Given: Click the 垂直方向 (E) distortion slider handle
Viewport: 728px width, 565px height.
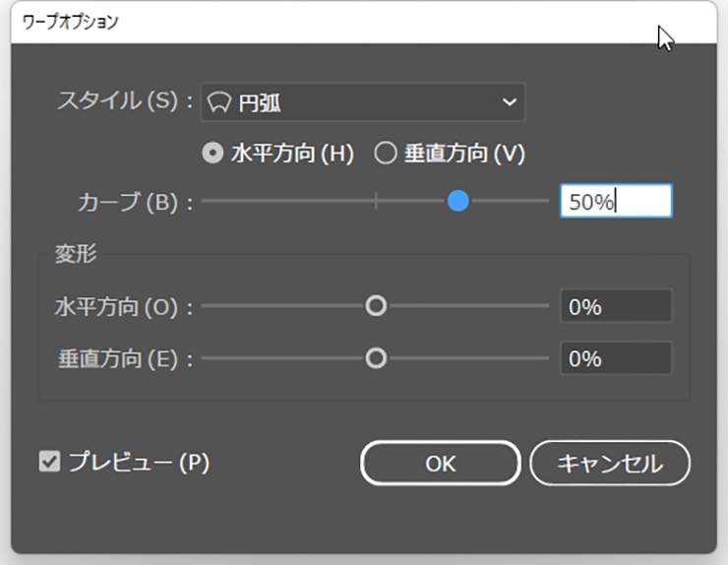Looking at the screenshot, I should pos(376,358).
